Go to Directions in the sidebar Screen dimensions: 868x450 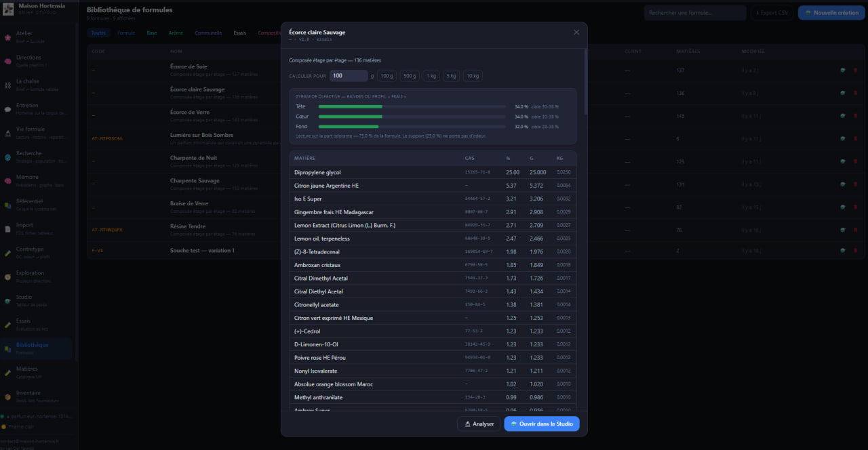tap(37, 61)
